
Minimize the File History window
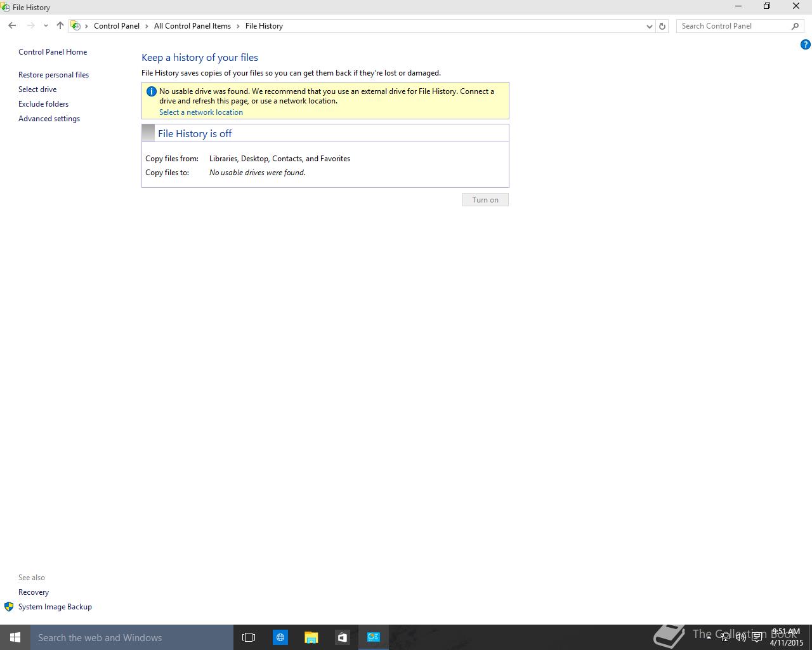[738, 6]
